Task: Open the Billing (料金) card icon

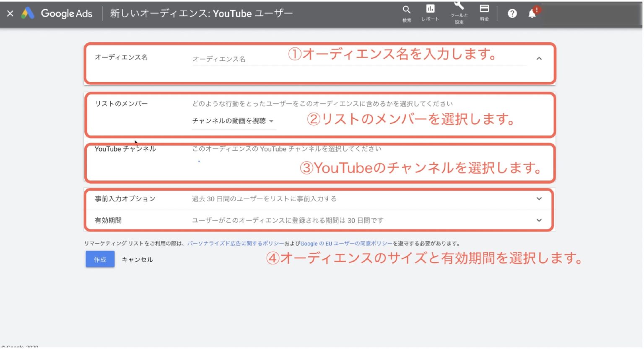Action: point(484,9)
